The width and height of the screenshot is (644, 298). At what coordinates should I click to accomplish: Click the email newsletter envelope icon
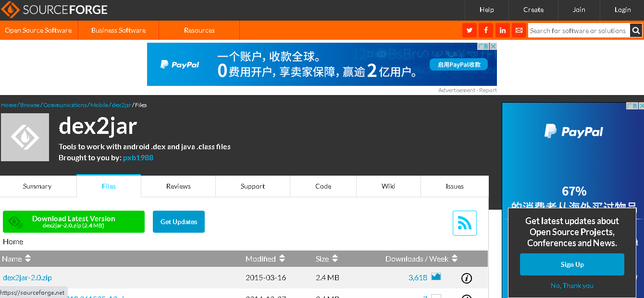(519, 30)
